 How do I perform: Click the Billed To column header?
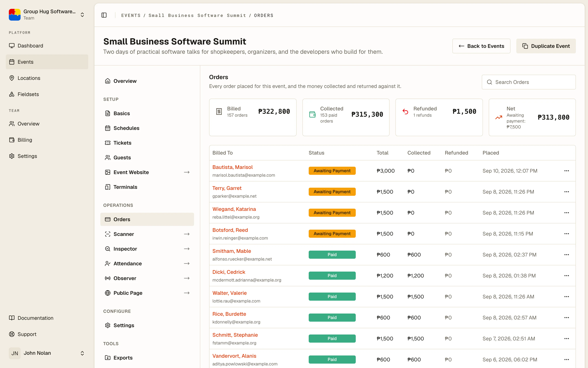(x=223, y=153)
